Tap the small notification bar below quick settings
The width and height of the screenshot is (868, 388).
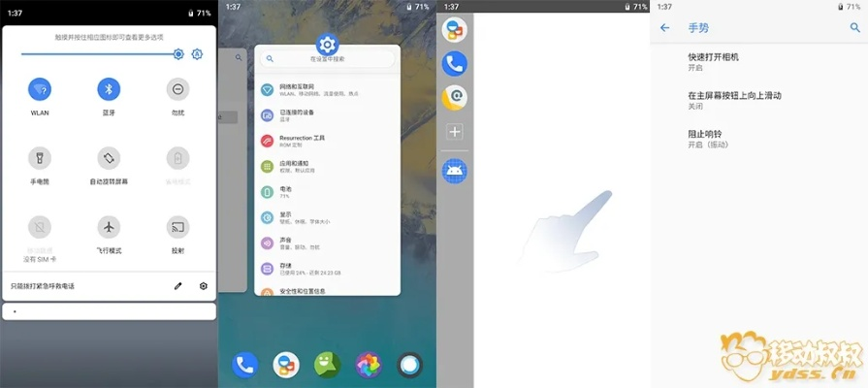click(109, 311)
